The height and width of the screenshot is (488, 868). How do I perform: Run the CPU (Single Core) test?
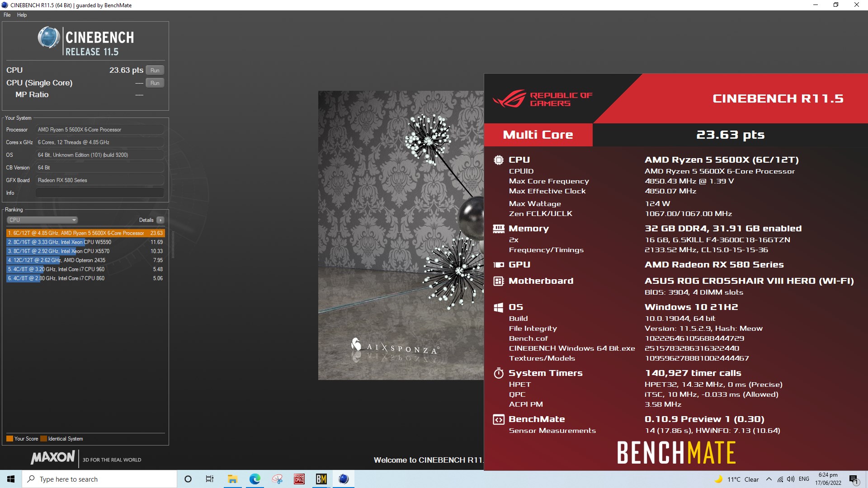pyautogui.click(x=155, y=83)
